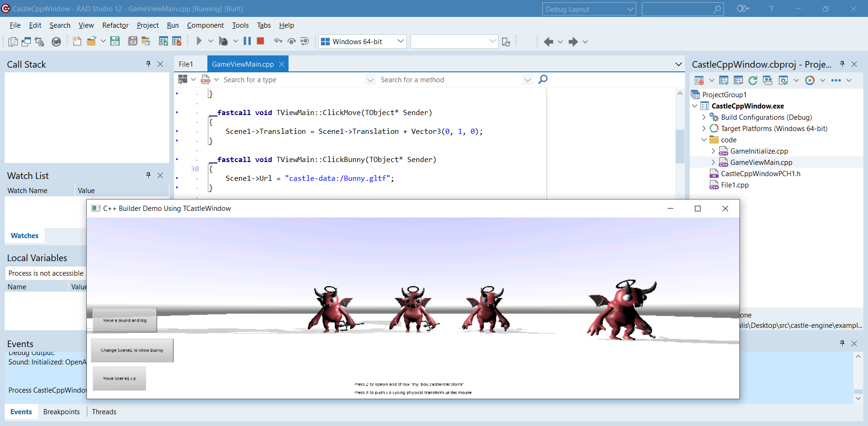Screen dimensions: 868x426
Task: Click Add File to Project icon
Action: [163, 41]
